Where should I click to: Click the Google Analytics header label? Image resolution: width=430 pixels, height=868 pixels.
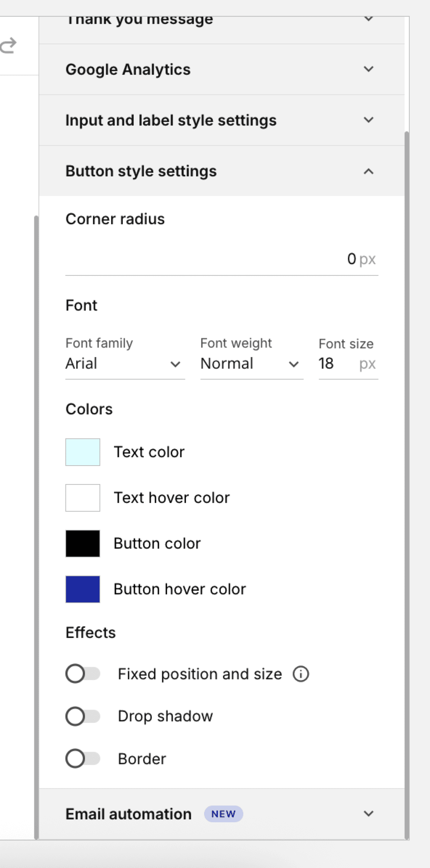point(128,70)
